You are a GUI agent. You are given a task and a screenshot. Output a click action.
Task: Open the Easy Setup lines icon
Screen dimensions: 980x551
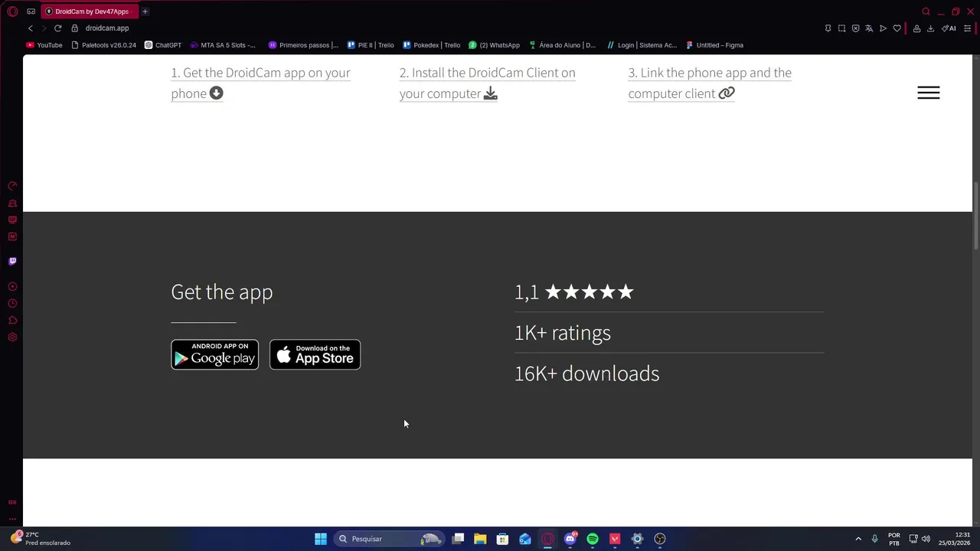point(967,28)
